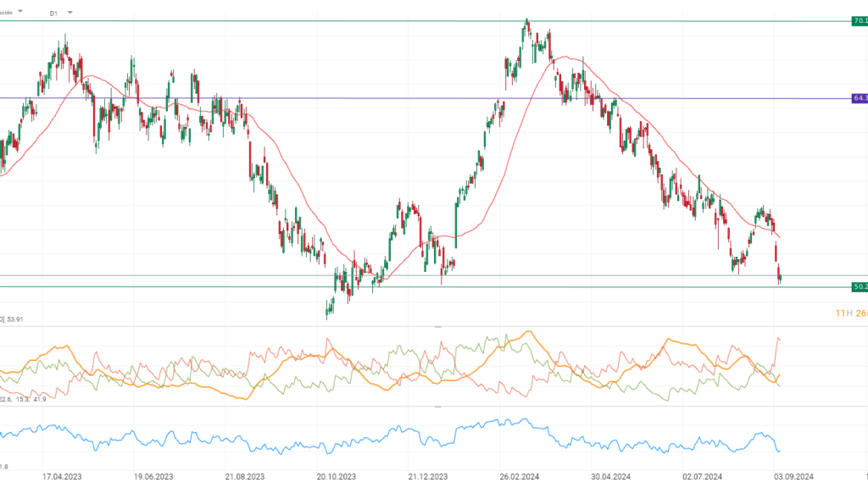Expand the dropdown arrow left of D1
Screen dimensions: 868x488
click(20, 13)
